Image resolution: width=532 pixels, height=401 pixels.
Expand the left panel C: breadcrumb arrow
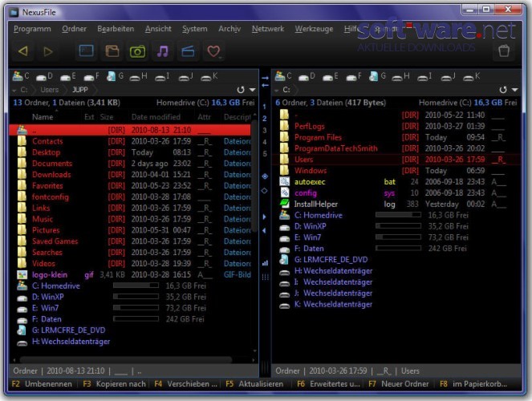coord(14,91)
